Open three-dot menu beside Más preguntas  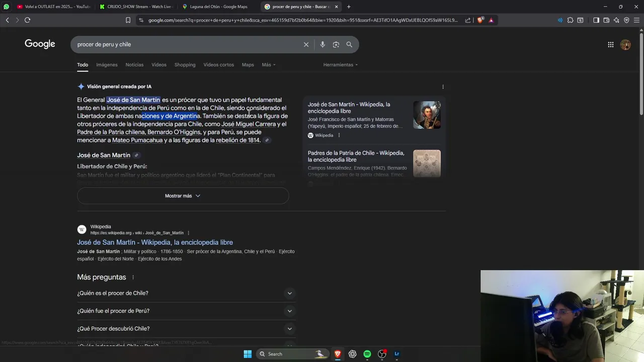point(133,278)
